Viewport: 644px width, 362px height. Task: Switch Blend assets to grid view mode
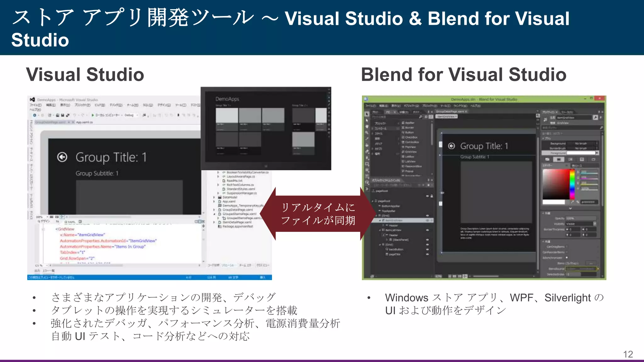pos(426,117)
